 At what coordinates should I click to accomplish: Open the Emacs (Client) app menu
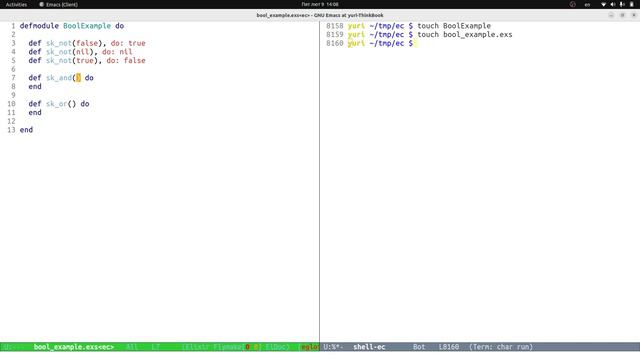58,4
